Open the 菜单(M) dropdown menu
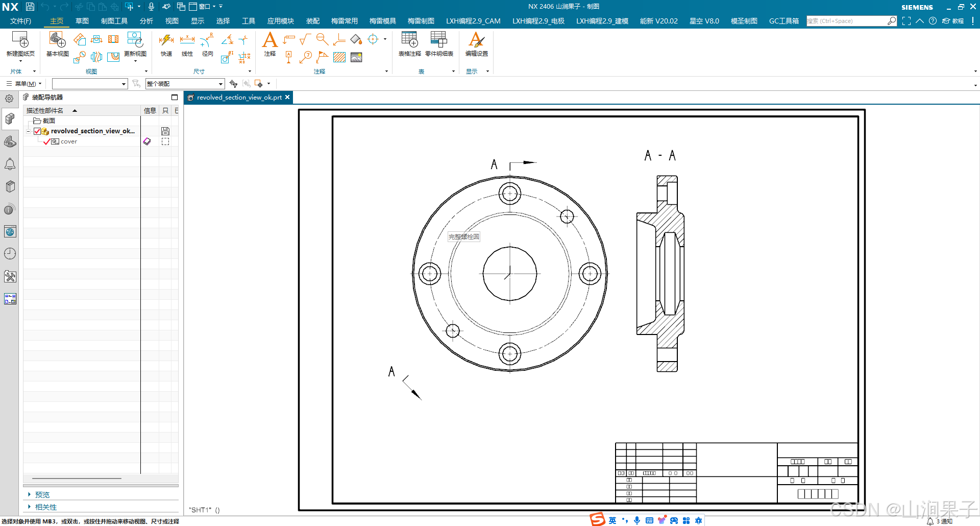 click(x=24, y=84)
